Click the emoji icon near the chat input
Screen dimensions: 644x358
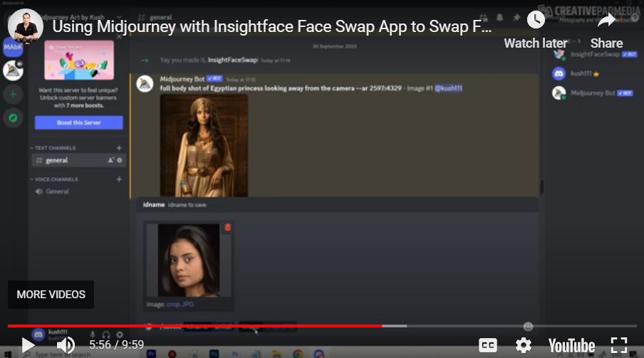[528, 327]
